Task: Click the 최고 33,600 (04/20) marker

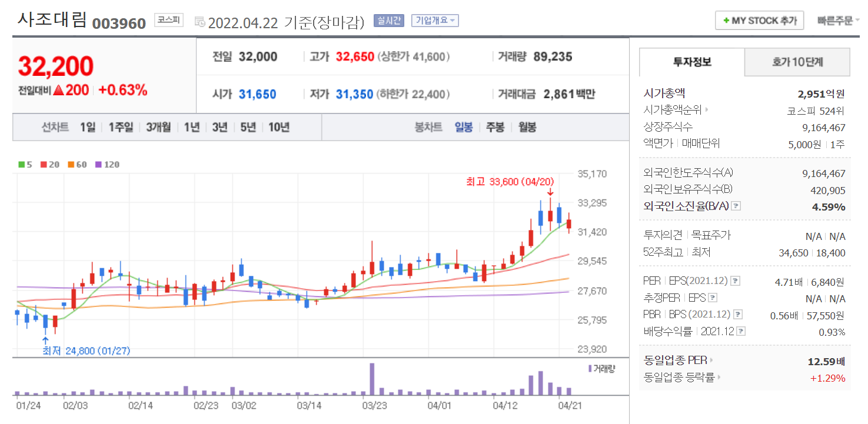Action: pos(510,182)
